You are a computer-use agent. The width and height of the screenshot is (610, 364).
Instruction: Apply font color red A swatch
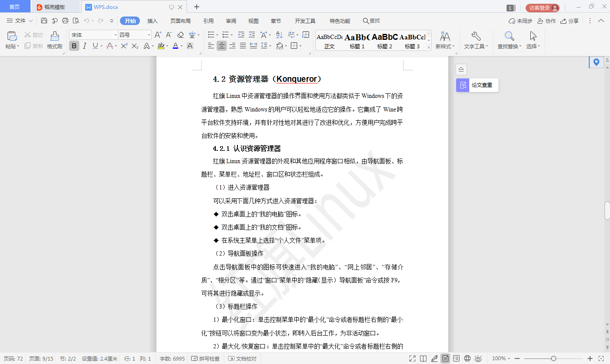175,46
